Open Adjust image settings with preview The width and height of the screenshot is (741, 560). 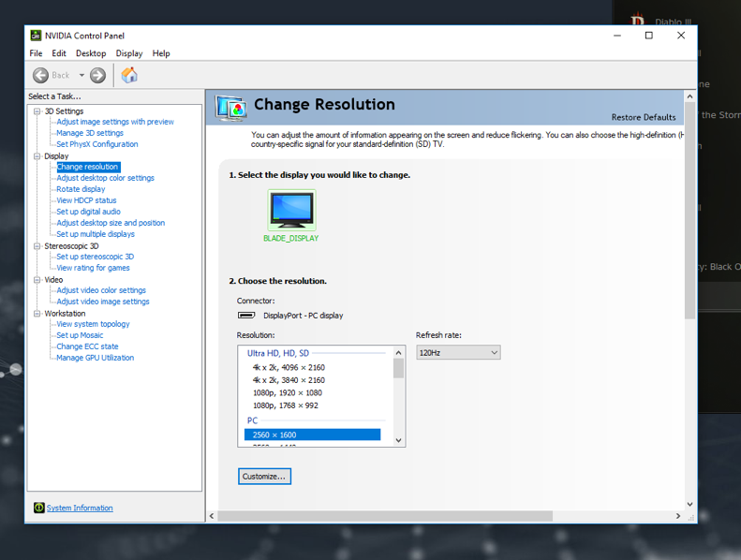[115, 122]
